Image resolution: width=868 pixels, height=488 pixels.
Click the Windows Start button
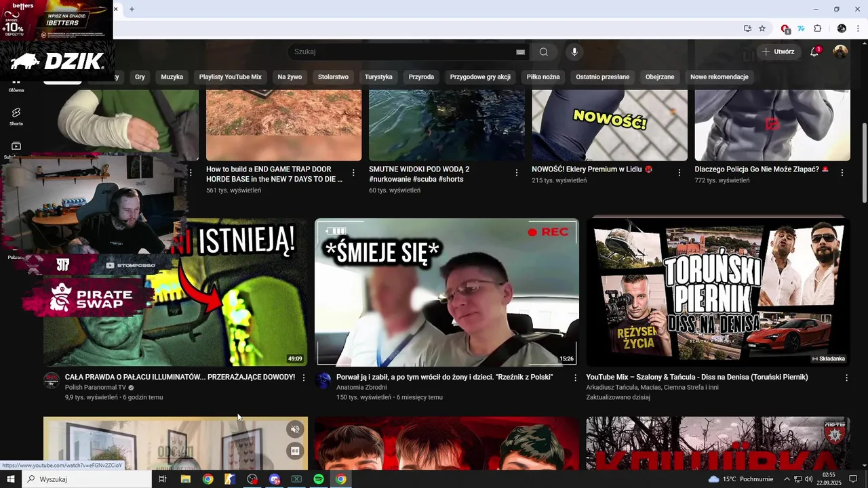click(11, 479)
